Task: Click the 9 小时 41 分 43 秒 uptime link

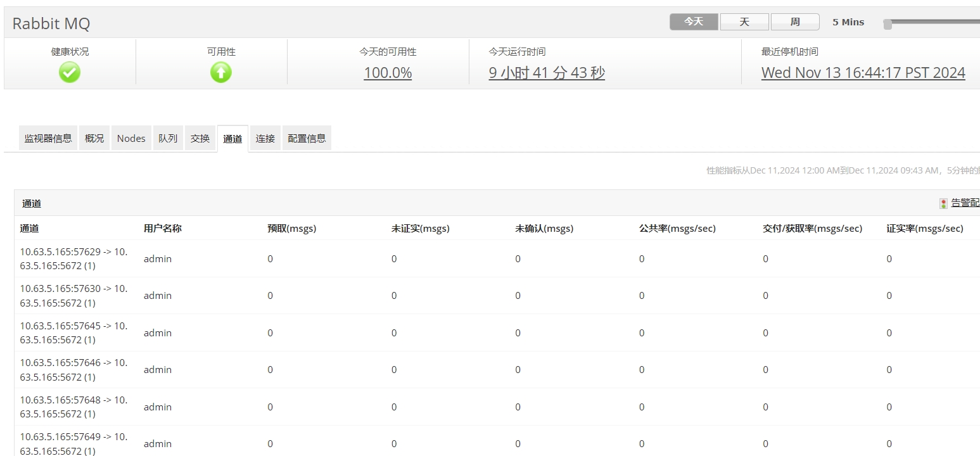Action: (547, 73)
